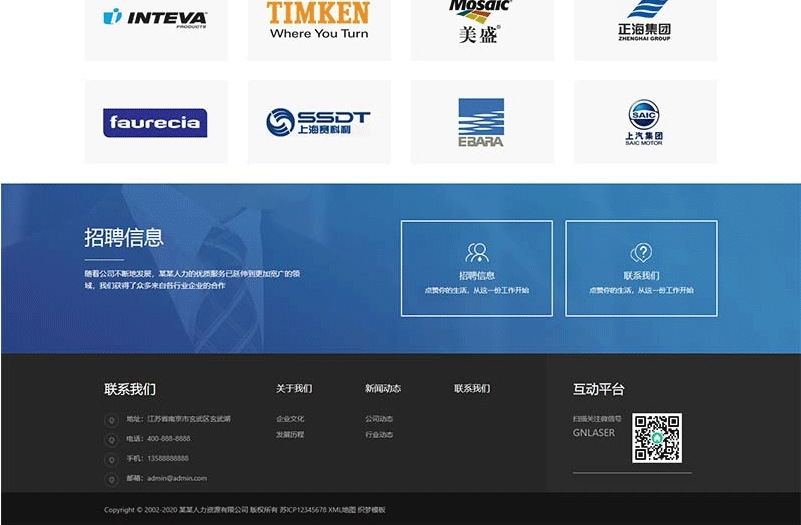Click the 互动平台 heading

pyautogui.click(x=599, y=389)
